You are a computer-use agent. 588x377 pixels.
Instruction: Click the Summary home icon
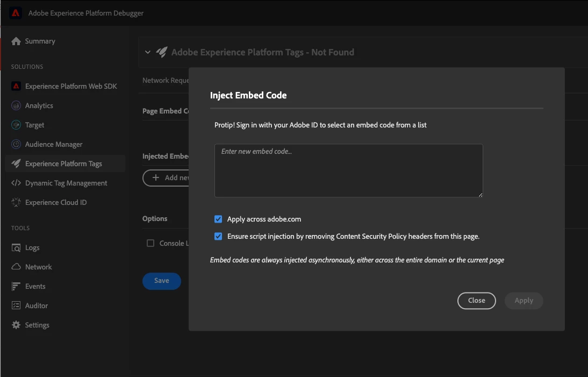tap(16, 41)
